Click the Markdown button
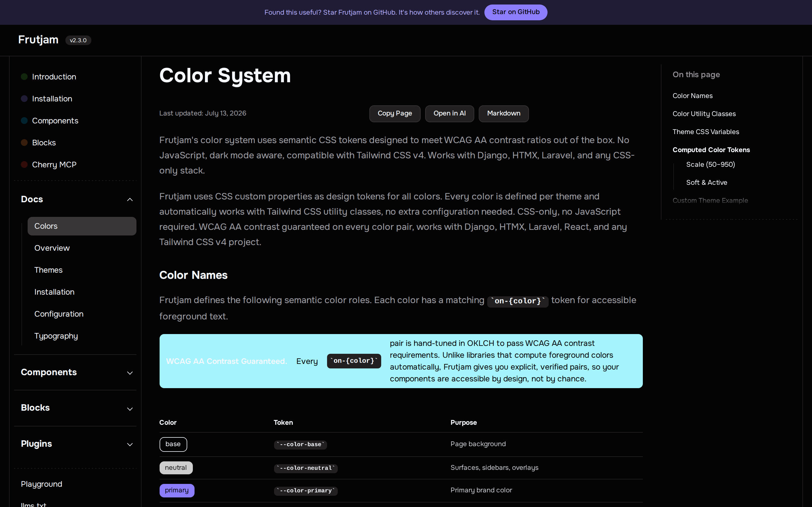The height and width of the screenshot is (507, 812). click(x=503, y=114)
